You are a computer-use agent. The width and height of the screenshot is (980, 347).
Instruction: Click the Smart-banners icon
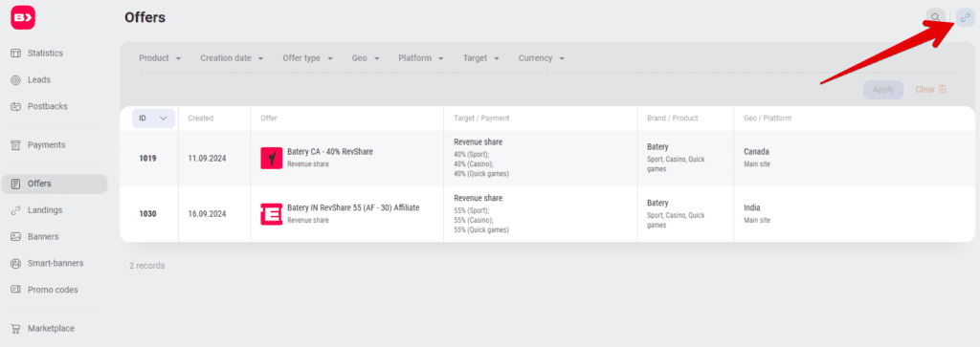16,264
